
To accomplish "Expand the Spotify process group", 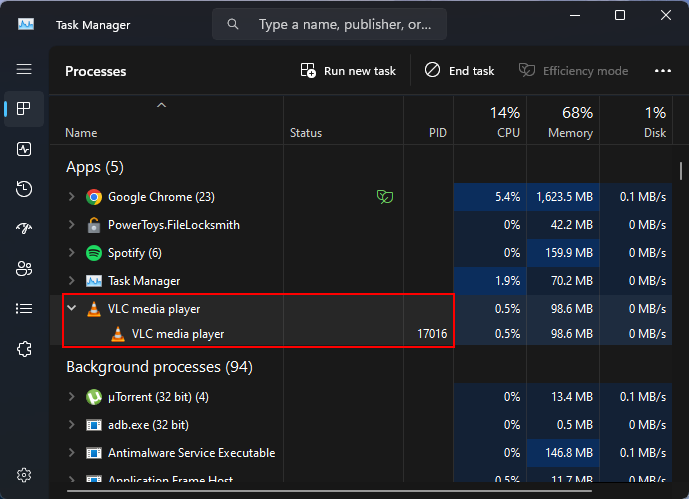I will [71, 253].
